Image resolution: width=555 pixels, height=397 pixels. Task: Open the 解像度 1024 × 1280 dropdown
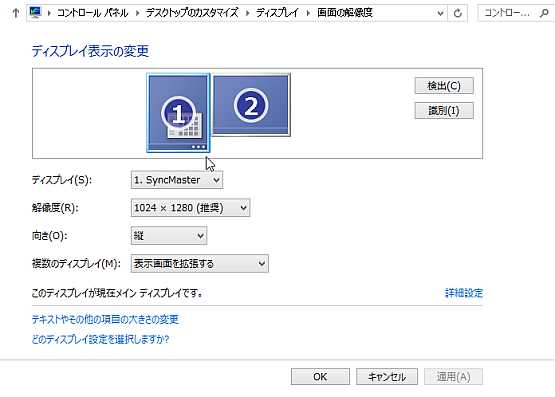[190, 208]
